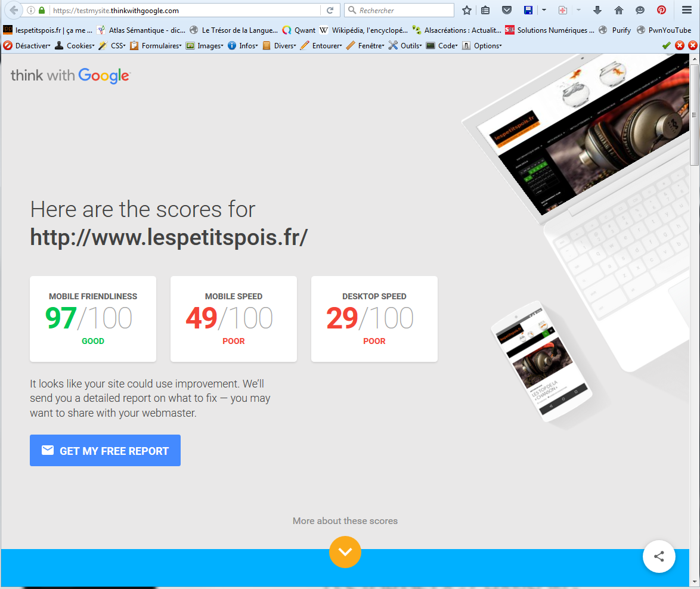Open the Wikipédia bookmark

[364, 30]
